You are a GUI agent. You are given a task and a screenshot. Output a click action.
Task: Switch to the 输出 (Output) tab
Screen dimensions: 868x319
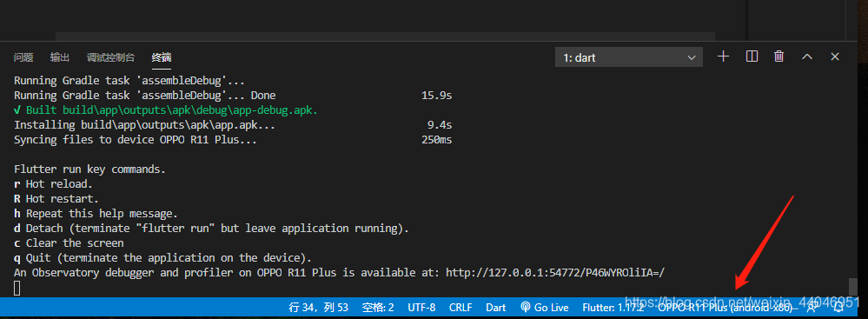[x=60, y=57]
